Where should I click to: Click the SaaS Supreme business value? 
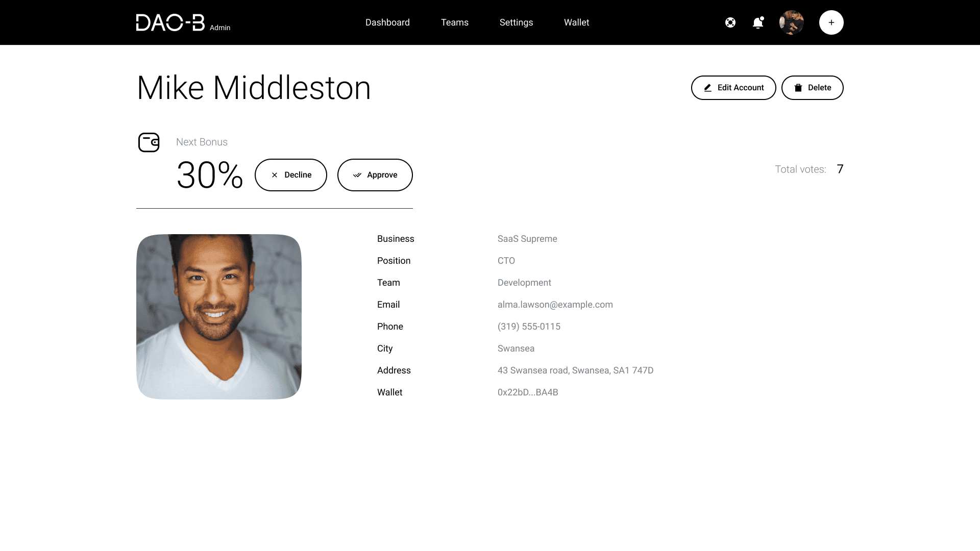[x=527, y=239]
